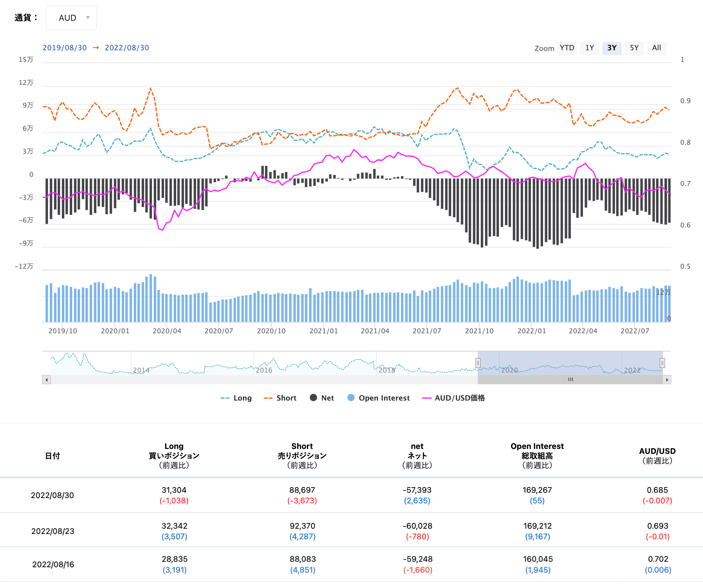Set zoom range to YTD
The image size is (703, 588).
567,48
